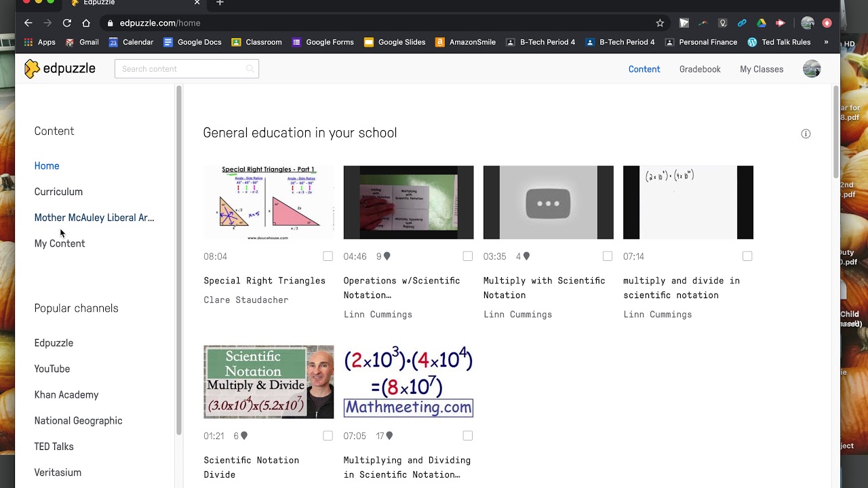Reload the page

67,23
